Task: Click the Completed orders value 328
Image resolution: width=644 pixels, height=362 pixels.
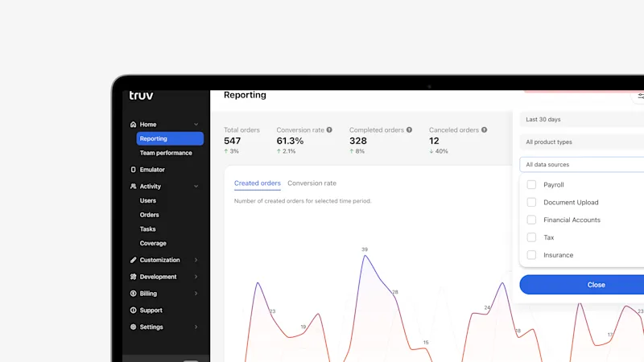Action: 357,141
